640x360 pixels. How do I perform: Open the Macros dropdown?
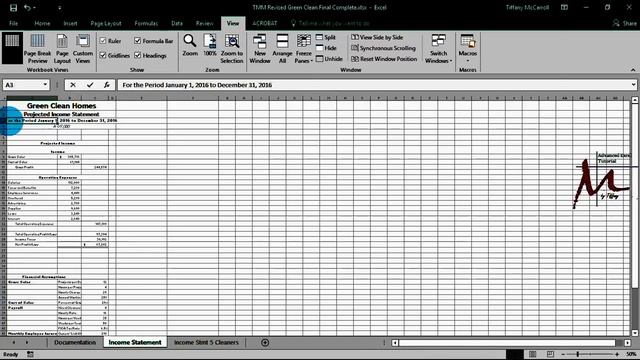tap(468, 49)
